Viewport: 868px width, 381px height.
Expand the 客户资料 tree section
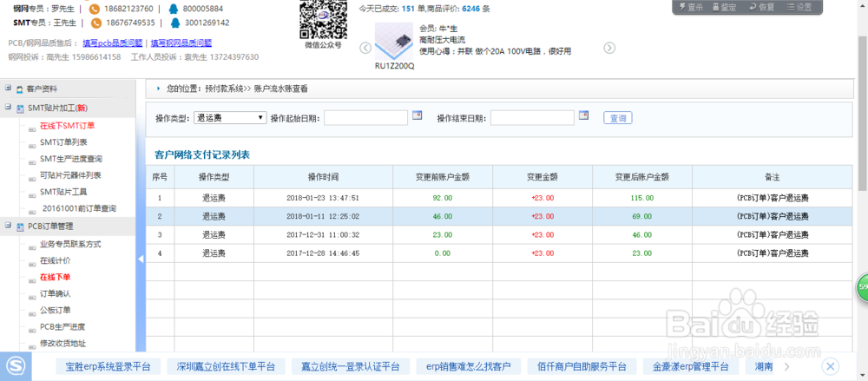pos(9,88)
